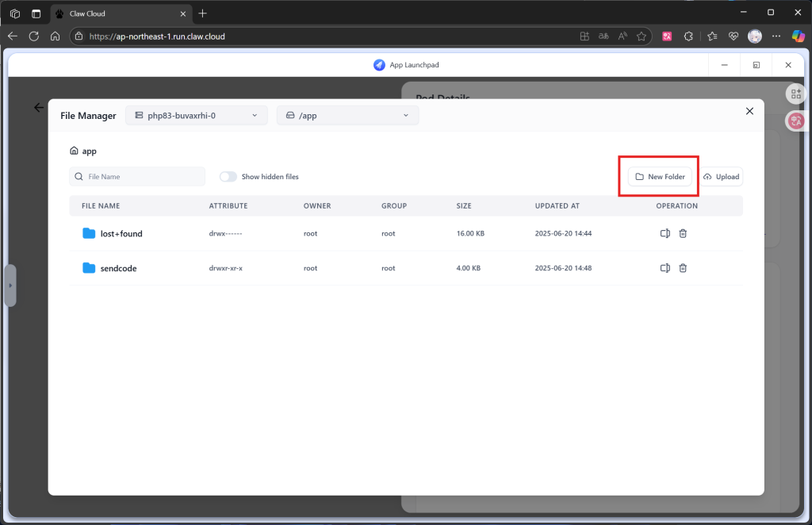Click the 16.00 KB size value
812x525 pixels.
pos(470,233)
